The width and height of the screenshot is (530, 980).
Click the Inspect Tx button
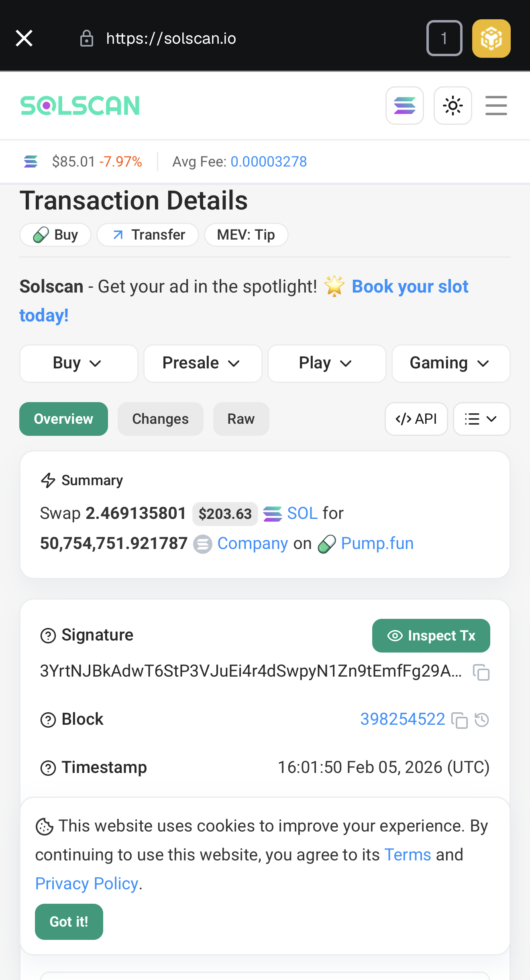[x=431, y=636]
